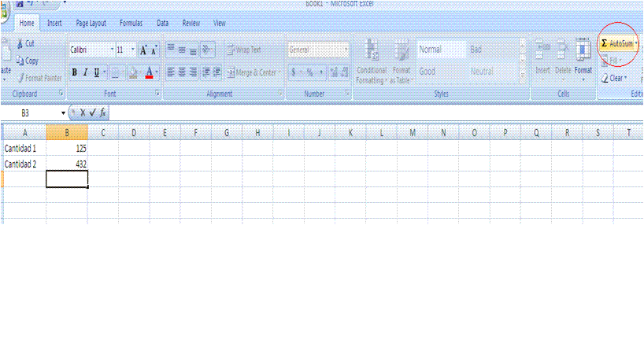Image resolution: width=644 pixels, height=354 pixels.
Task: Increase decimal places shown
Action: coord(334,72)
